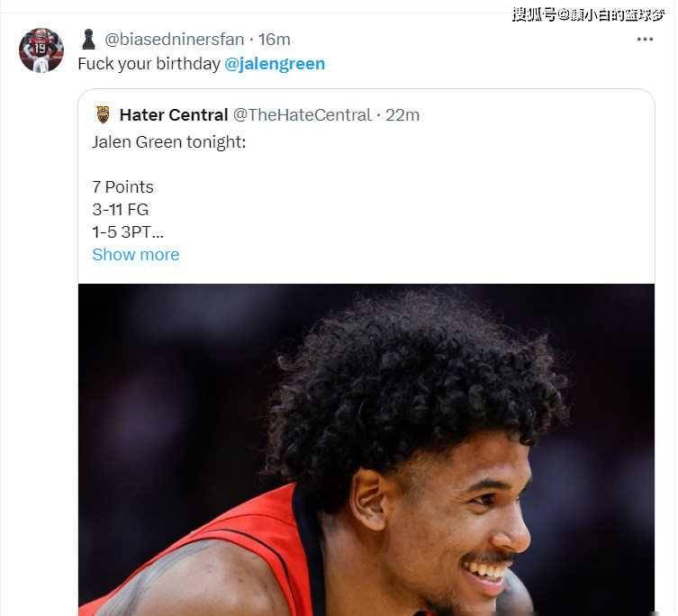Open the Jalen Green photo
The width and height of the screenshot is (678, 616).
point(366,449)
